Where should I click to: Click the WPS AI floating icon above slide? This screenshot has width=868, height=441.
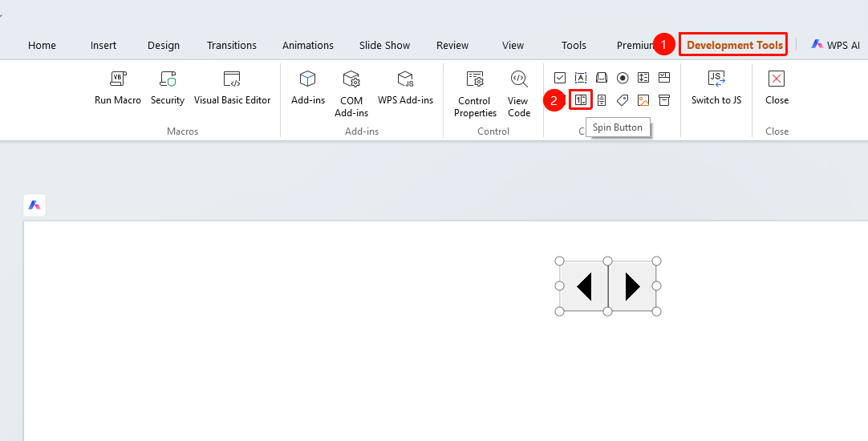coord(34,205)
